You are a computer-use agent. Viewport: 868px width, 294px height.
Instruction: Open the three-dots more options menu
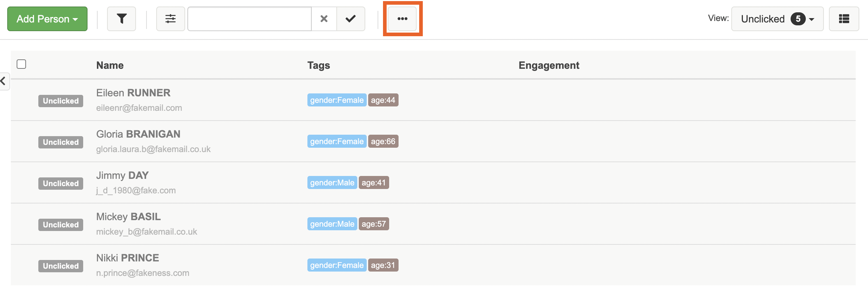click(x=403, y=19)
